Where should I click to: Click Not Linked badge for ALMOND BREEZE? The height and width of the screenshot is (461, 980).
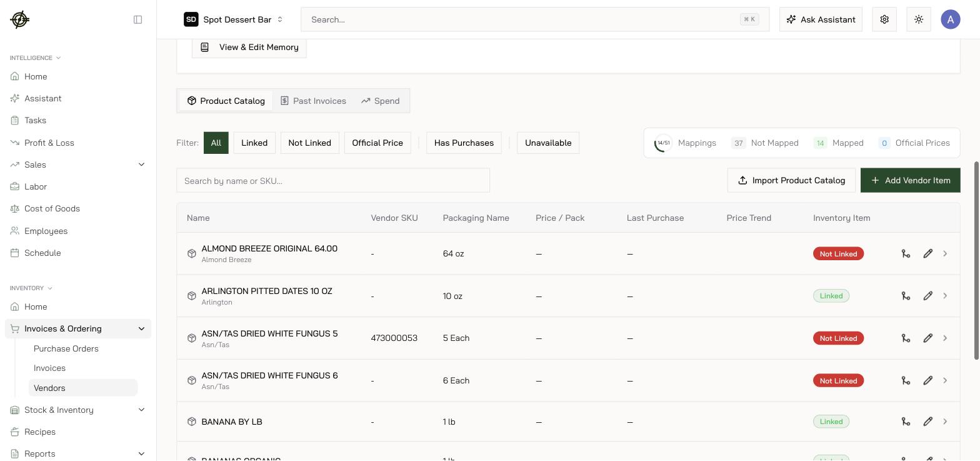(x=838, y=253)
